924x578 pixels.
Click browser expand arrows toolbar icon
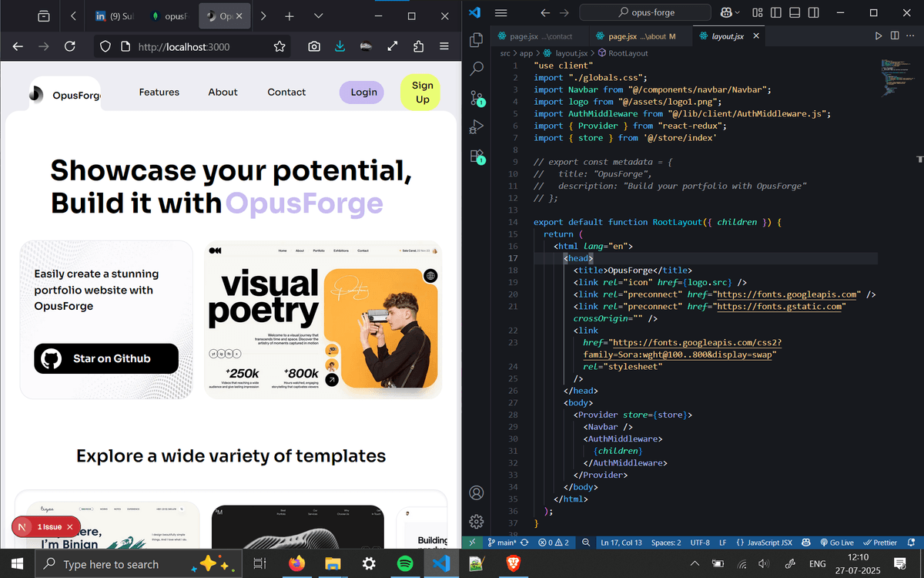click(393, 47)
